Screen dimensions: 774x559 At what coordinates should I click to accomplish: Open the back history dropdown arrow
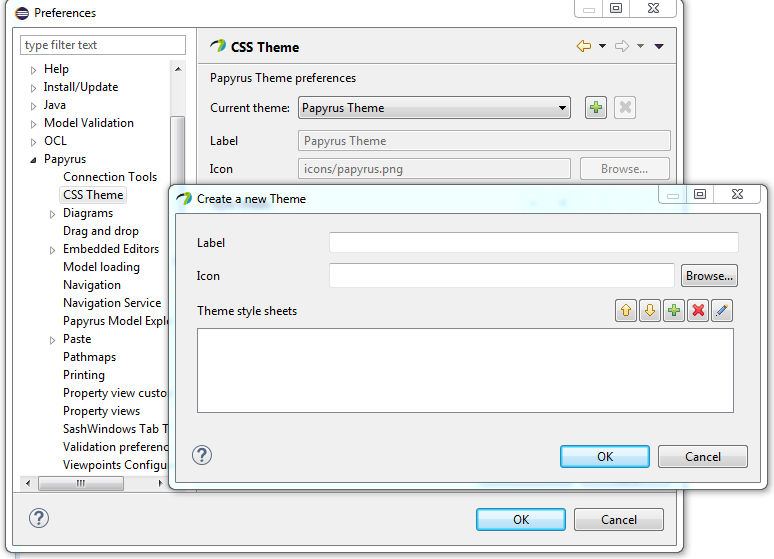point(602,46)
